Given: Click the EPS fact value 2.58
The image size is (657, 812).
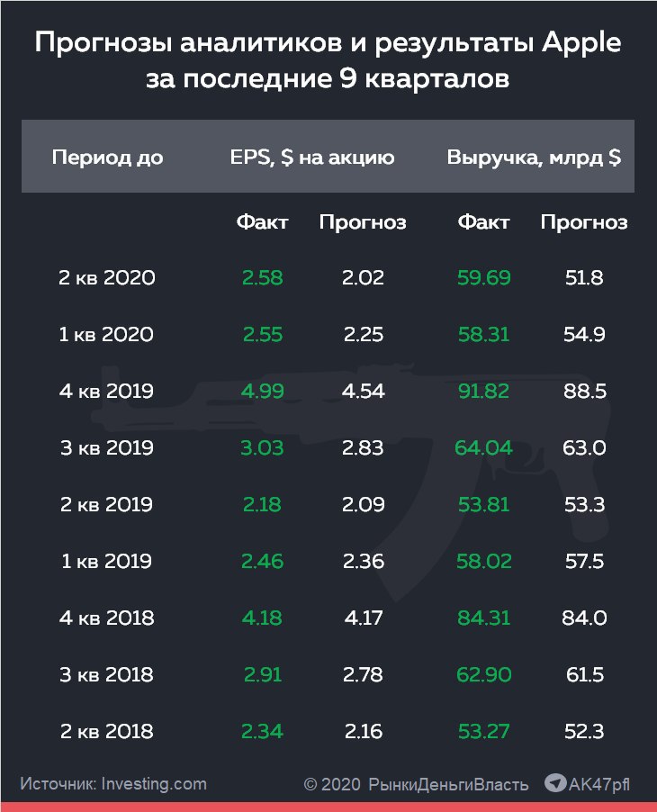Looking at the screenshot, I should pyautogui.click(x=263, y=277).
